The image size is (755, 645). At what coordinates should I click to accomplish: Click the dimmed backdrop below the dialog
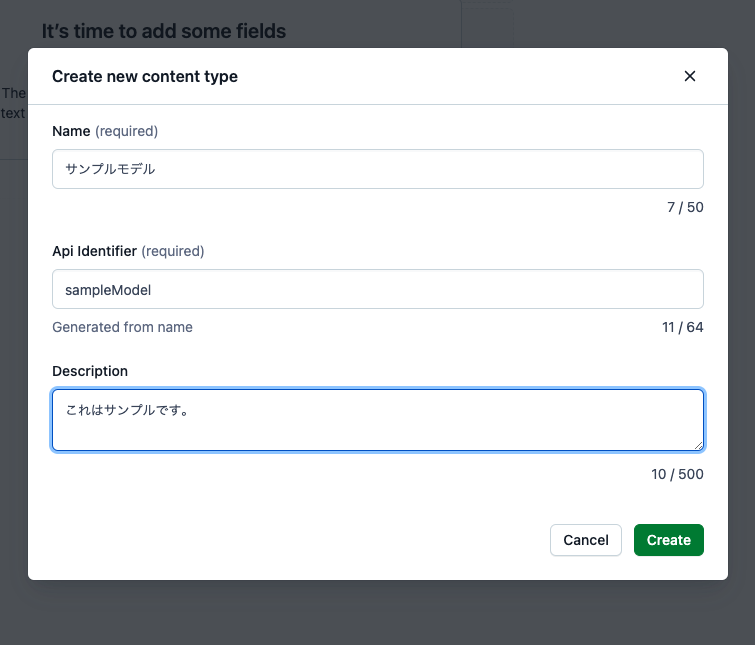pos(378,614)
